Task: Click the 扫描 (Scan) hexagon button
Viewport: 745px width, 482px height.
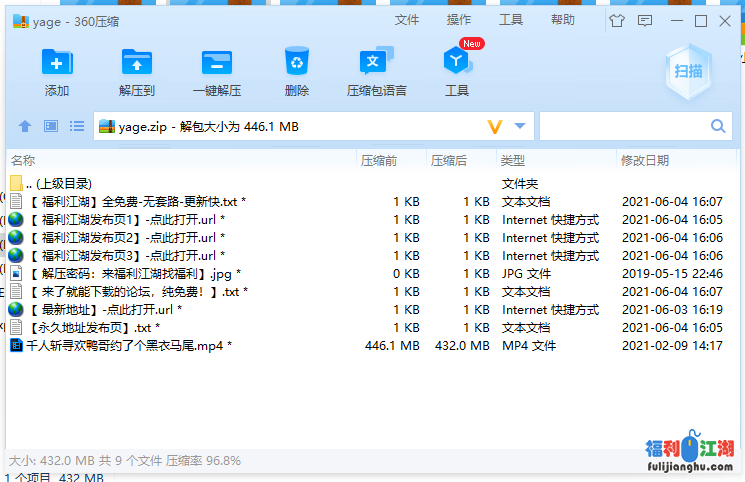Action: 688,71
